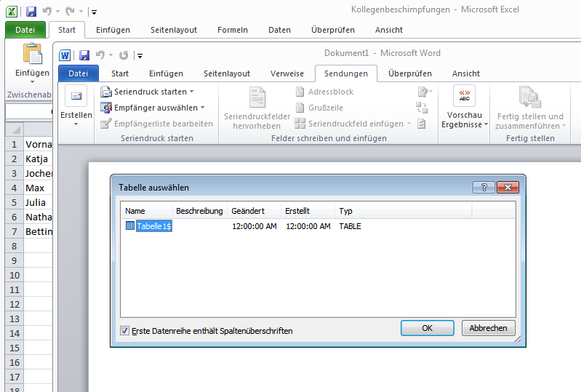Confirm table selection with OK
This screenshot has width=581, height=392.
tap(428, 328)
